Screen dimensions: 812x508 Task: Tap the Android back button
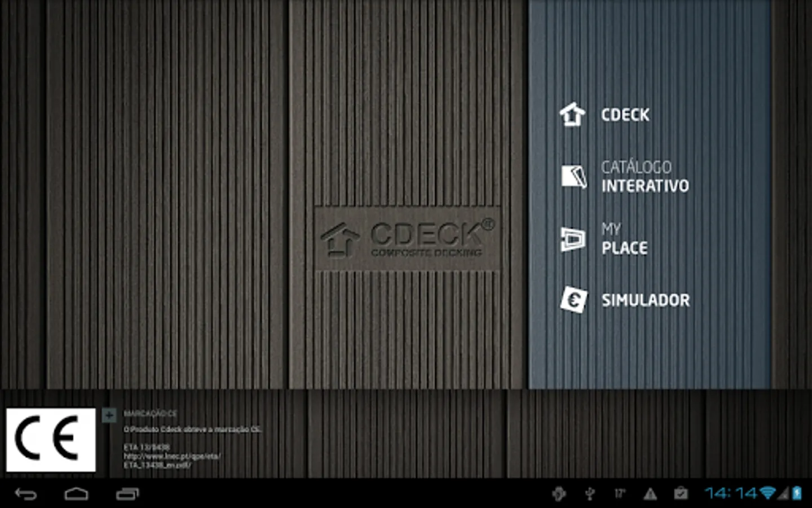tap(25, 494)
